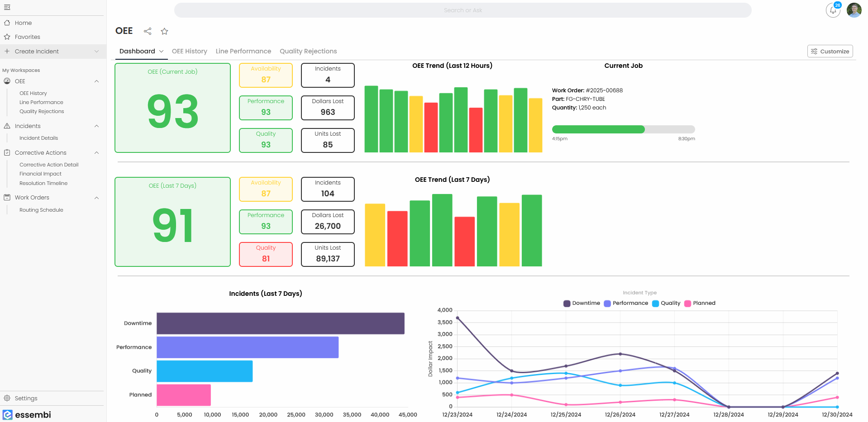Click the essembi logo

[x=27, y=414]
